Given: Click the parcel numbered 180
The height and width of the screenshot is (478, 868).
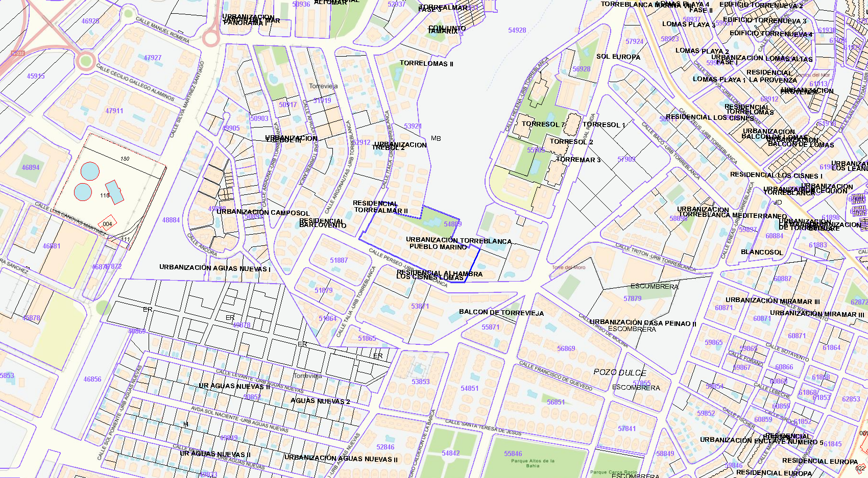Looking at the screenshot, I should 125,159.
